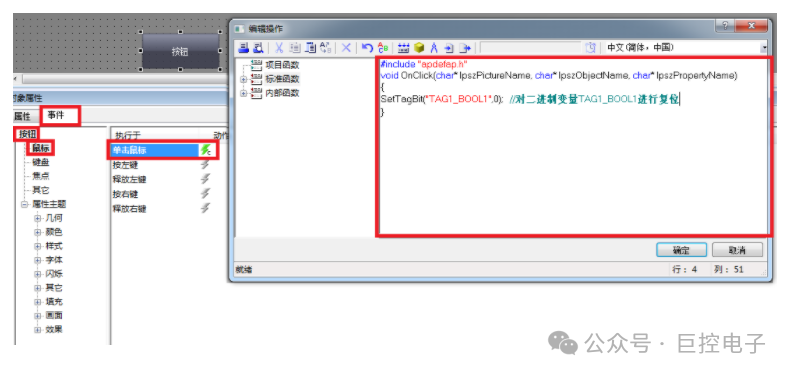Screen dimensions: 791x375
Task: Select the 鼠标 event node
Action: coord(41,148)
